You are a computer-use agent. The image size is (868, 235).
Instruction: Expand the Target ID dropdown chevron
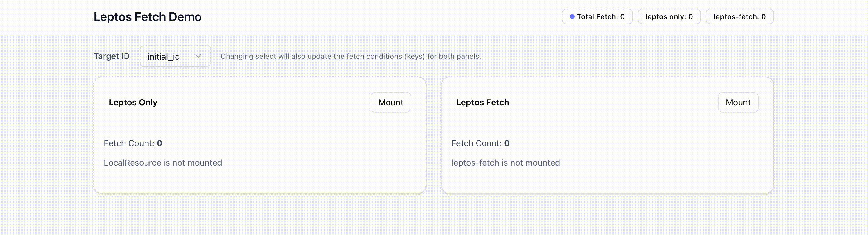click(x=198, y=56)
